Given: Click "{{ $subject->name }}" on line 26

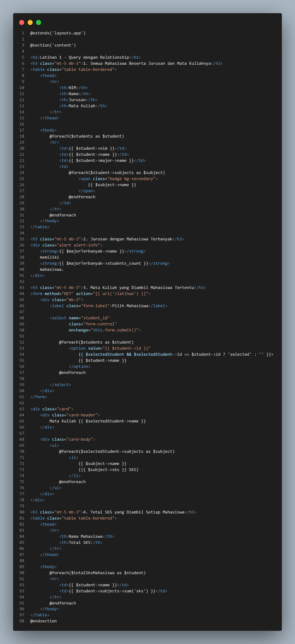Looking at the screenshot, I should click(112, 185).
